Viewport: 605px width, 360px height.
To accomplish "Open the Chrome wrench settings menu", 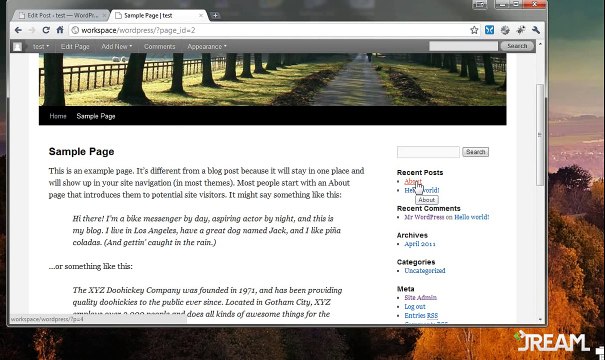I will point(536,30).
